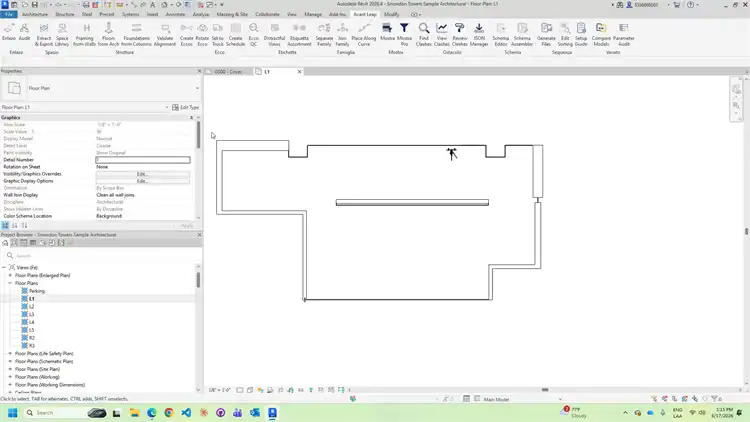The height and width of the screenshot is (422, 750).
Task: Switch to the Cover view tab
Action: [x=229, y=72]
